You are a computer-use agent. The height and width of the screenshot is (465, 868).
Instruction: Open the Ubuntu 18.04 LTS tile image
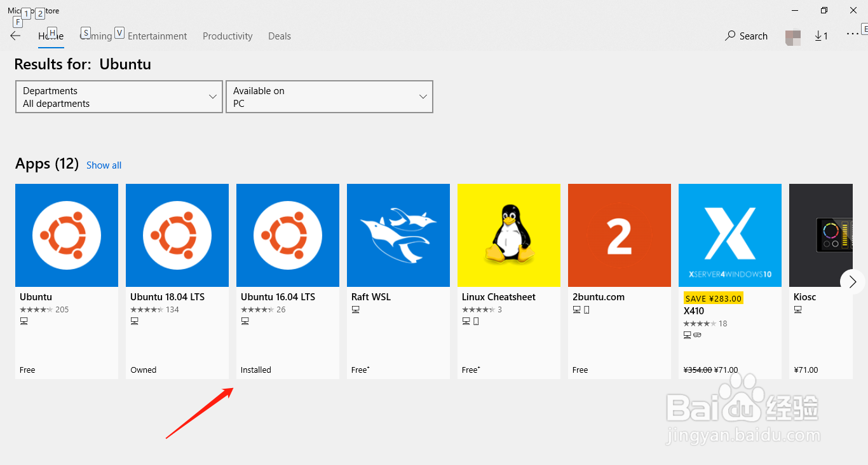[x=177, y=235]
